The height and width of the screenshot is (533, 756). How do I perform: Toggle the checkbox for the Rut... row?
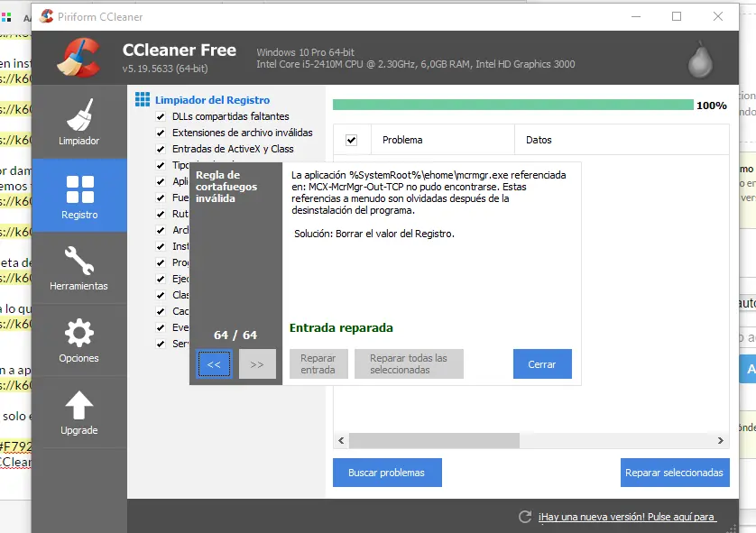(x=161, y=214)
